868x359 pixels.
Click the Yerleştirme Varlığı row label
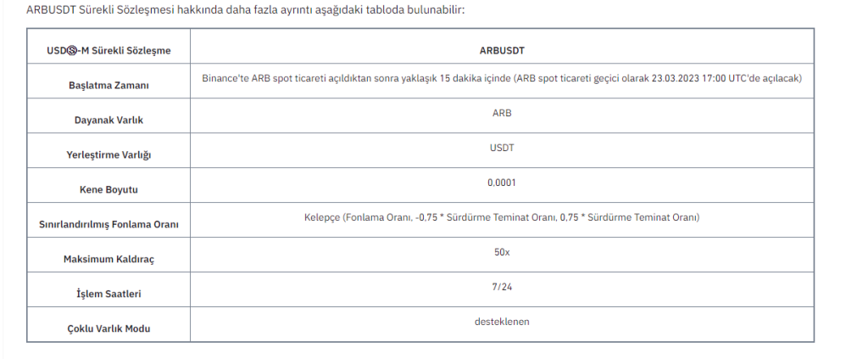click(x=108, y=154)
